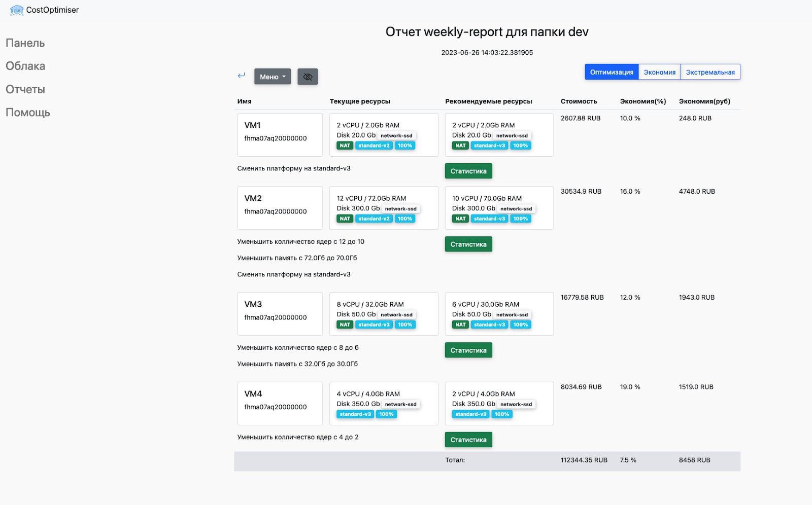Open Отчеты in the sidebar

[25, 90]
